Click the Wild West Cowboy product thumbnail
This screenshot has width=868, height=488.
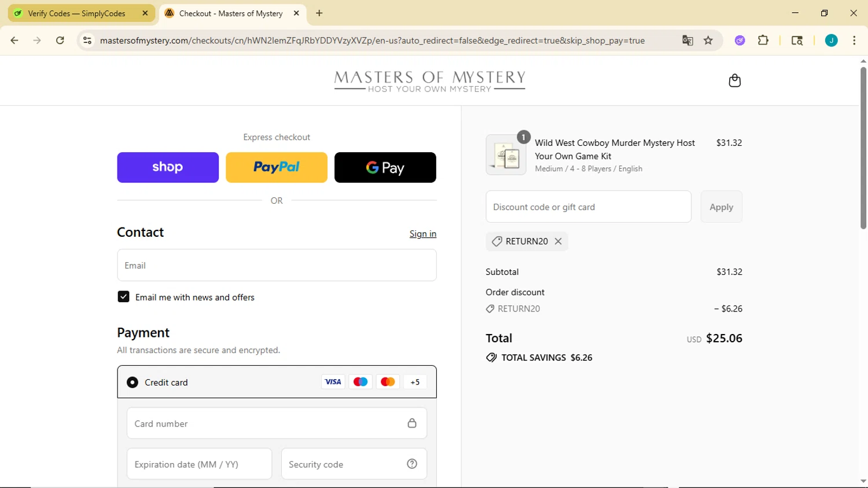pyautogui.click(x=506, y=155)
